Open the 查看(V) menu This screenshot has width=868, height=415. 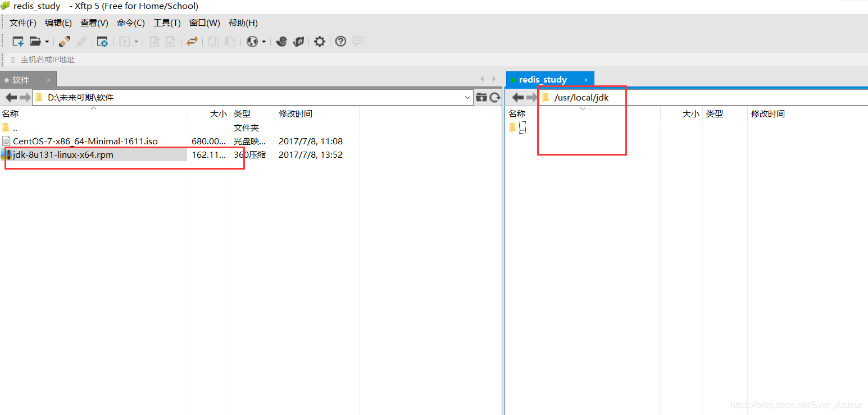(x=94, y=23)
